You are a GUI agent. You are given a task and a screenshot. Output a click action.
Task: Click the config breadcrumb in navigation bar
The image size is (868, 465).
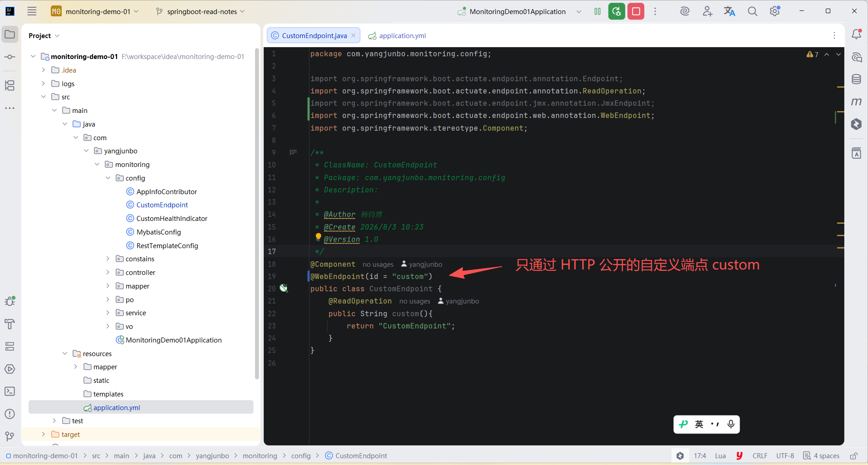tap(301, 456)
